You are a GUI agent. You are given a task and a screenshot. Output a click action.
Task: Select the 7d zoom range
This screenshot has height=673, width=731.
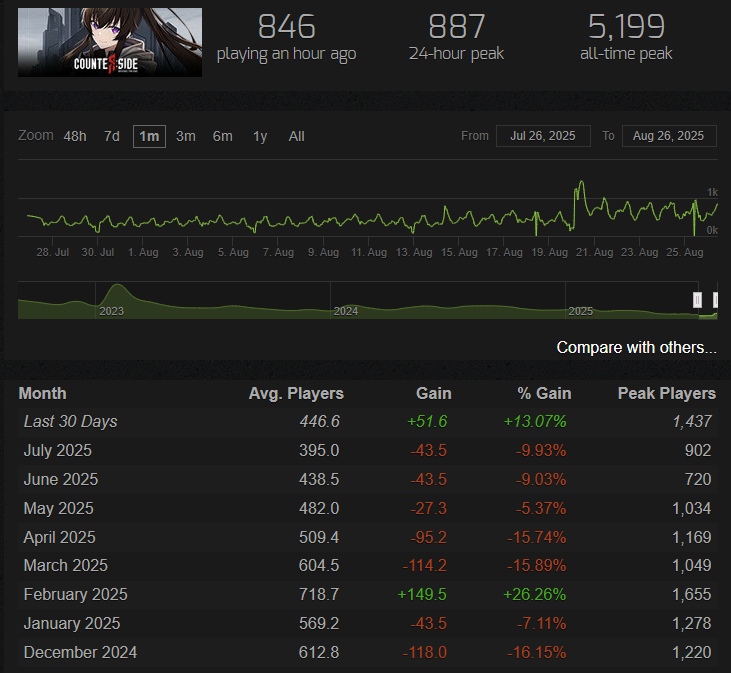tap(112, 137)
